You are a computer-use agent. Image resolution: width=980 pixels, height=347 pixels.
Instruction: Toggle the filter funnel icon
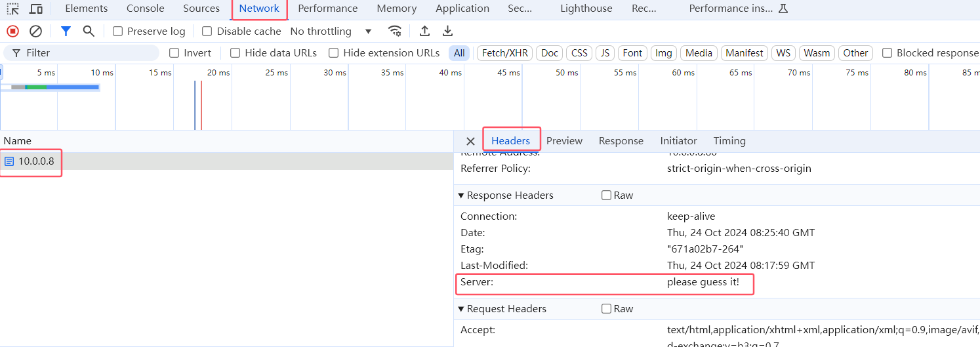point(66,31)
